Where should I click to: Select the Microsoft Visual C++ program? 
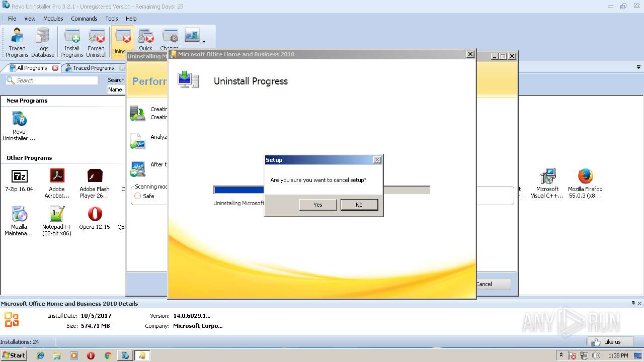coord(547,183)
